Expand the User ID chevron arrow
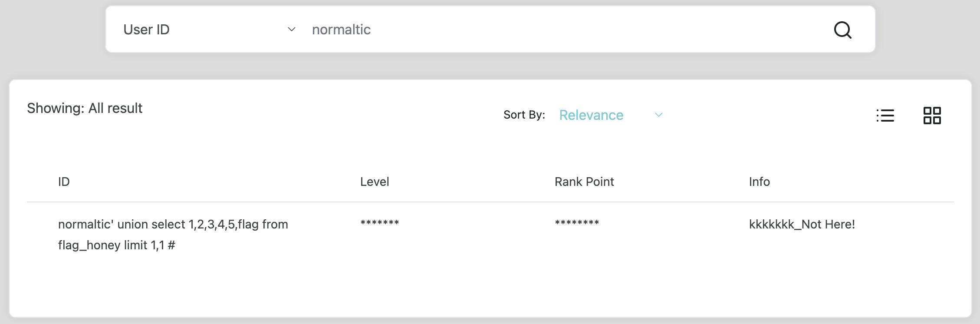The height and width of the screenshot is (324, 980). point(292,30)
